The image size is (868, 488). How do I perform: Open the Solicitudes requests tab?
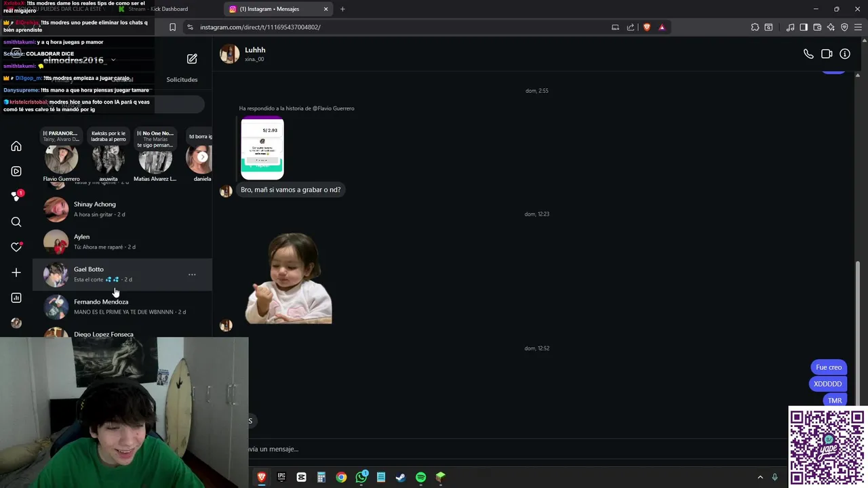click(182, 79)
